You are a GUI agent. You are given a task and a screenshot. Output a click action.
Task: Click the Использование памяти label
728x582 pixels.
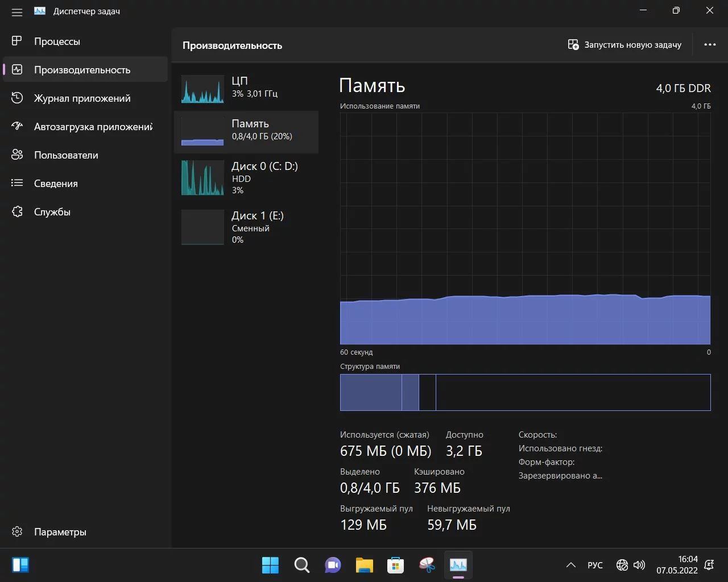(x=380, y=106)
